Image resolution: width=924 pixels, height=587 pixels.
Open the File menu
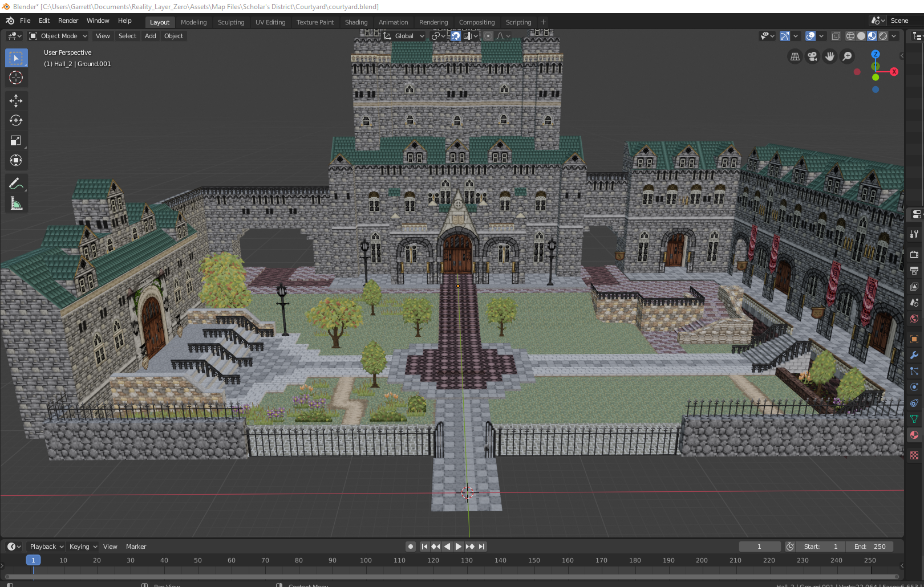coord(25,21)
